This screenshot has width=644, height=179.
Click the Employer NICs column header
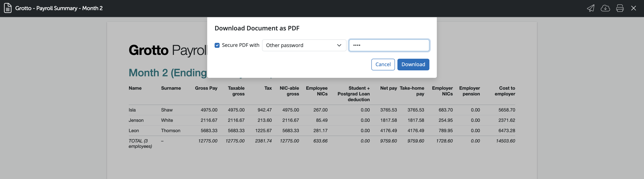point(442,91)
